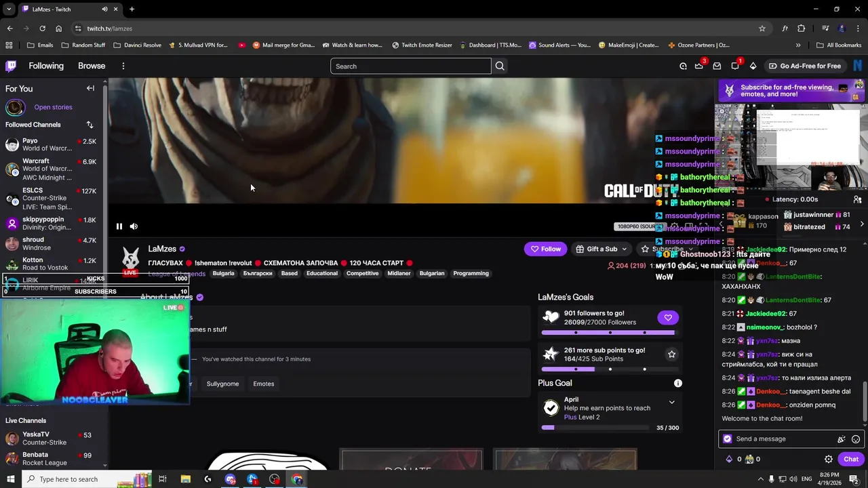Follow the LaMzes channel
The width and height of the screenshot is (868, 488).
tap(547, 249)
